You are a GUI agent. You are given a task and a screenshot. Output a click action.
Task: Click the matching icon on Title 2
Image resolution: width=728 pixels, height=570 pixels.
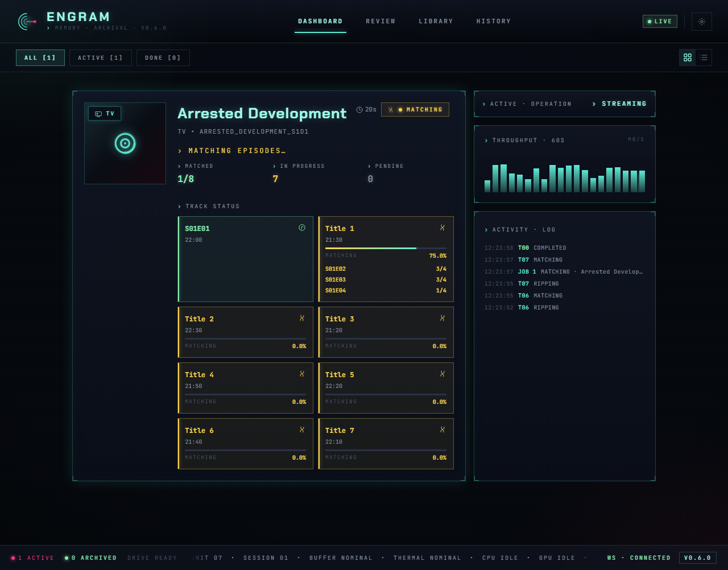pos(302,318)
